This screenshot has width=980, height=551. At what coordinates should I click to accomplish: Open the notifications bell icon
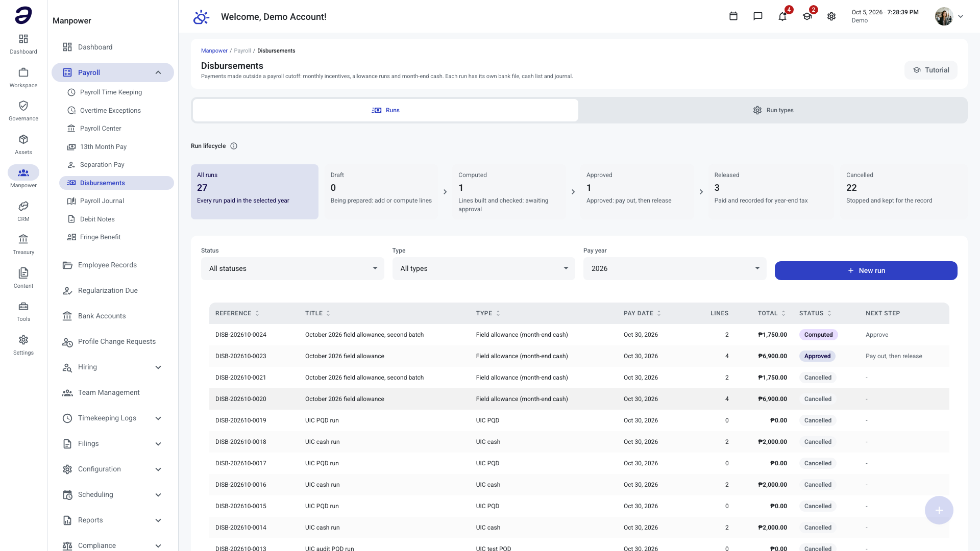click(x=782, y=16)
